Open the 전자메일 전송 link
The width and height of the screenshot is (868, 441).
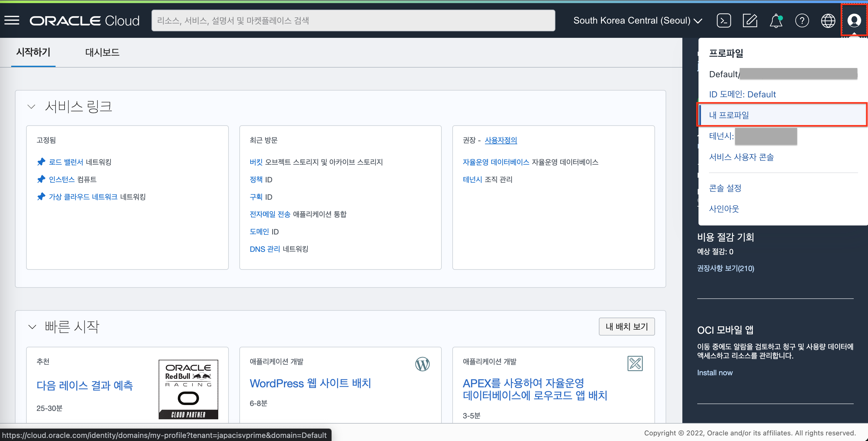[x=269, y=214]
